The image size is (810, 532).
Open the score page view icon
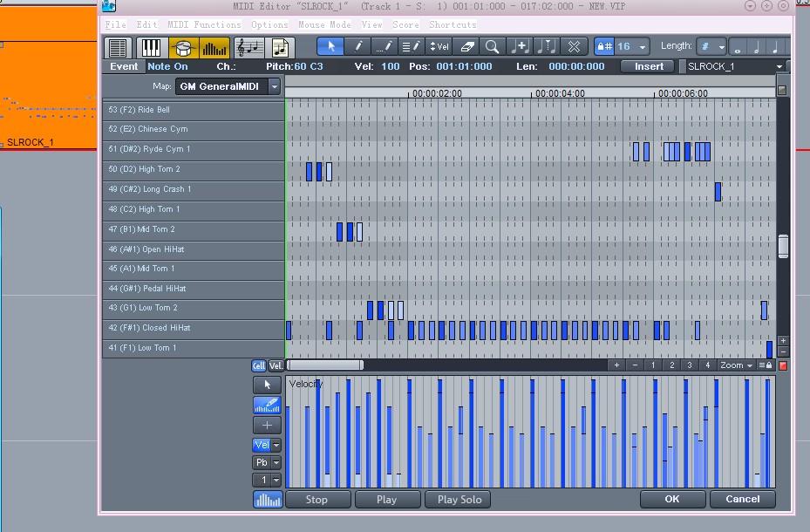(x=280, y=47)
